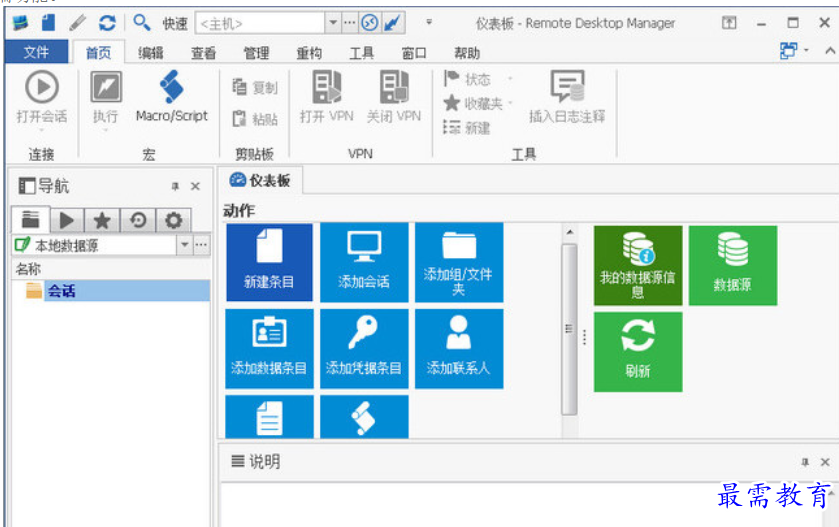Click the 插入日志注释 button
The height and width of the screenshot is (527, 839).
(x=567, y=97)
